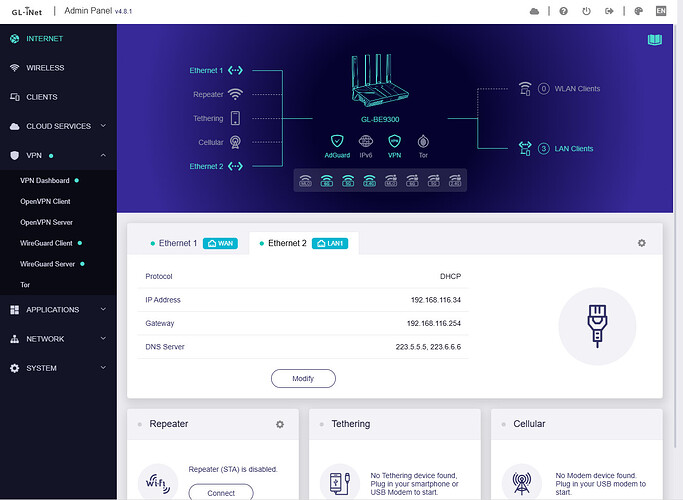The height and width of the screenshot is (500, 683).
Task: Expand the Applications sidebar section
Action: click(x=103, y=310)
